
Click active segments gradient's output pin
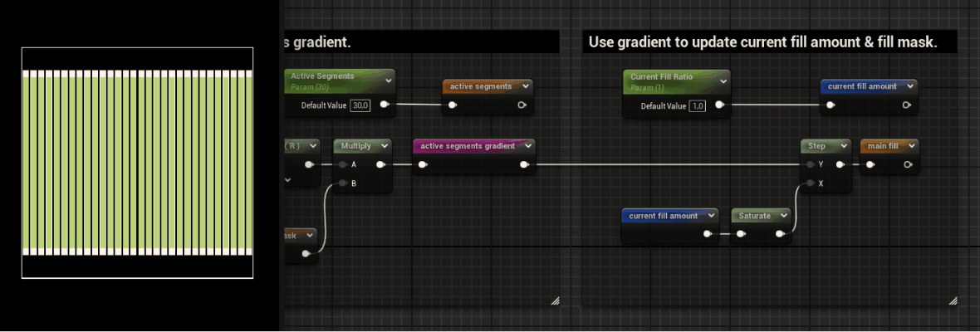[x=524, y=164]
